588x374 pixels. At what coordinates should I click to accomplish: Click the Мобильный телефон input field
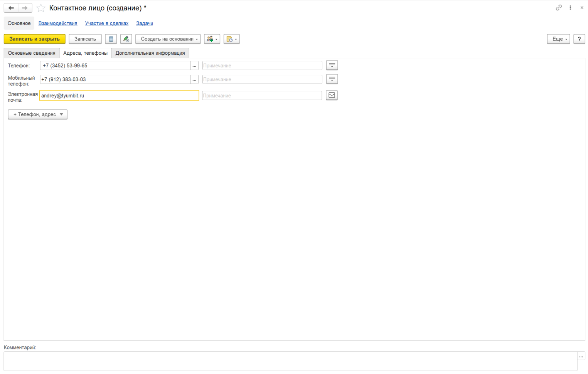click(x=115, y=79)
